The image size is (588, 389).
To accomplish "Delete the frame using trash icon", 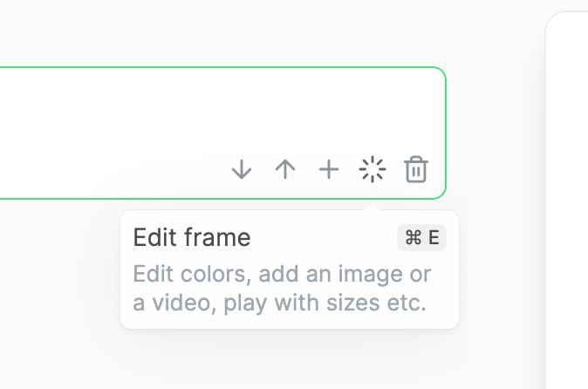I will [416, 169].
